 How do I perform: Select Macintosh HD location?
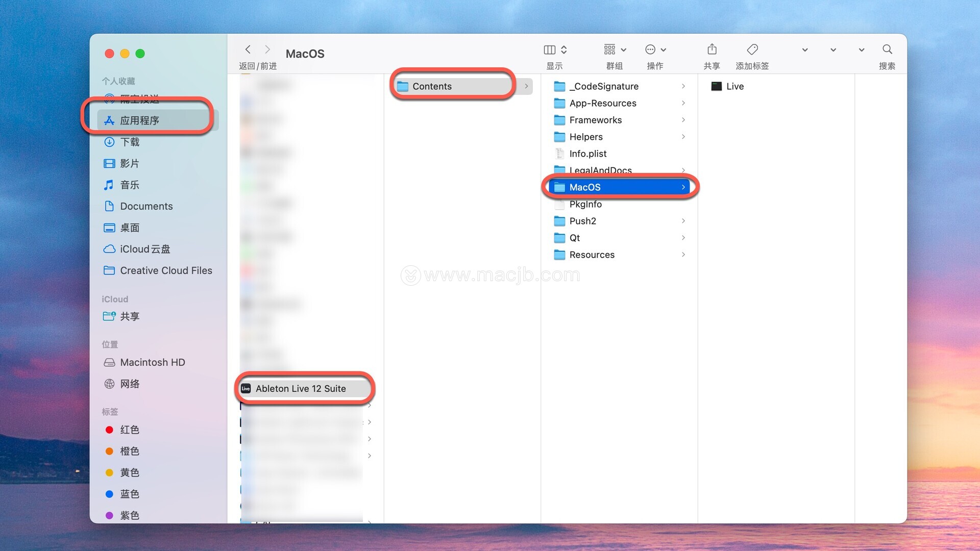click(152, 363)
